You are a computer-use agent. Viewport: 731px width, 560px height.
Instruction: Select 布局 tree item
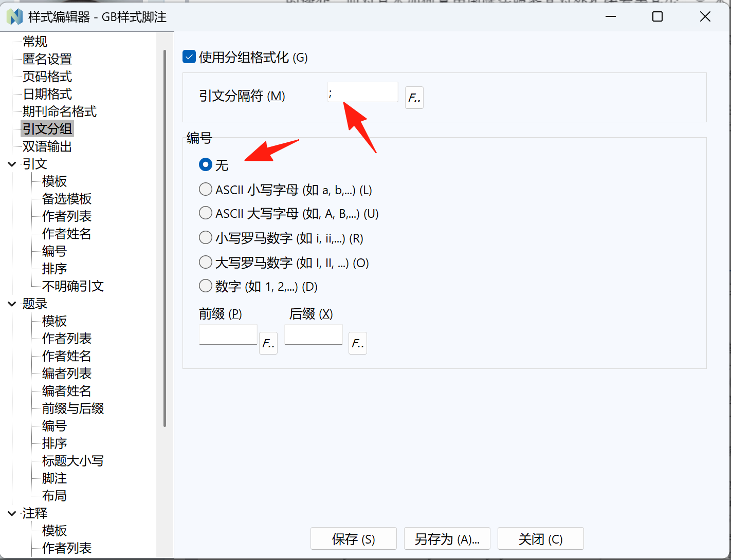coord(54,496)
